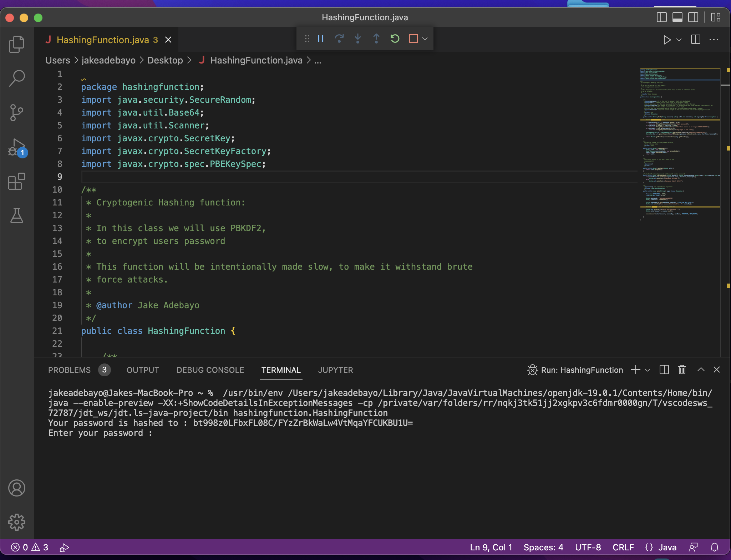Open the Extensions view

16,181
